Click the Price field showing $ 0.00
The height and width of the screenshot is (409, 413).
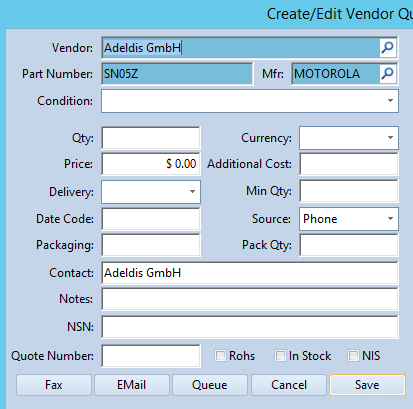[151, 164]
